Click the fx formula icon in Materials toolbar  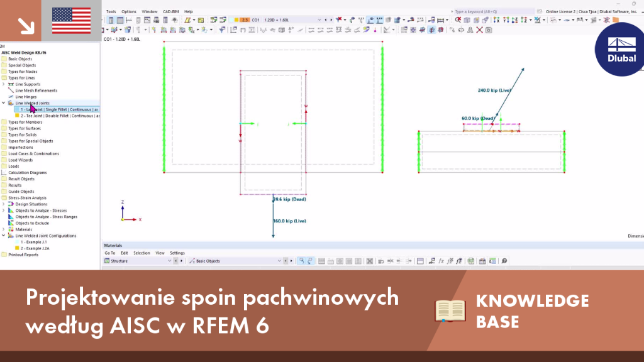click(x=441, y=261)
